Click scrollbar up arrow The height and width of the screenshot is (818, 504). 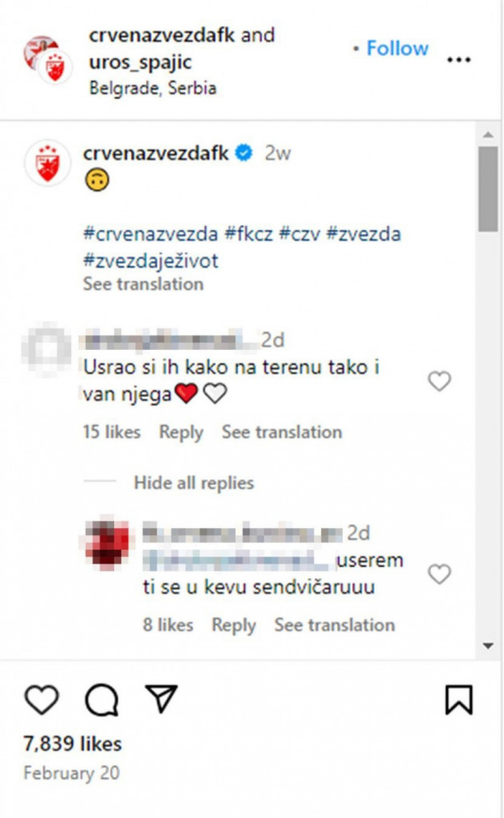[x=488, y=135]
